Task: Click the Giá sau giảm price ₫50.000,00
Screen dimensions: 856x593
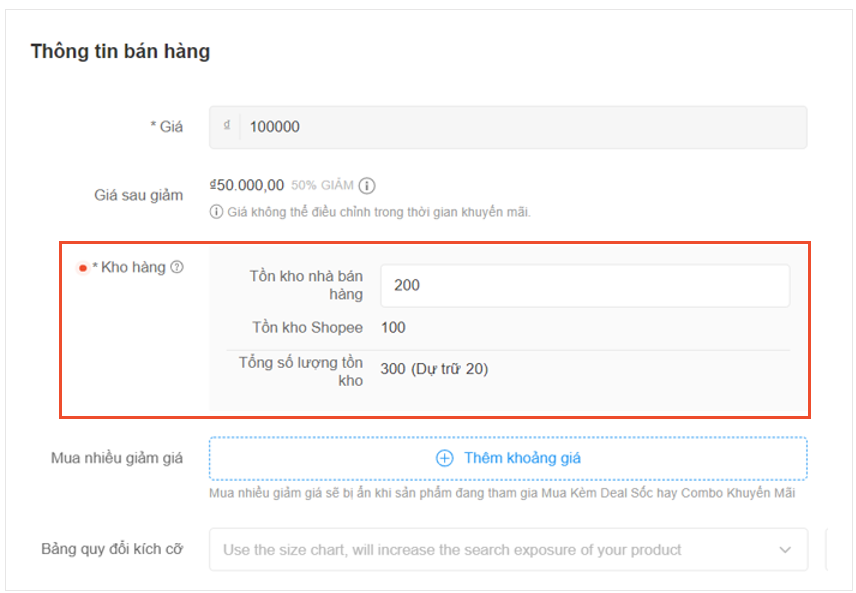Action: (249, 184)
